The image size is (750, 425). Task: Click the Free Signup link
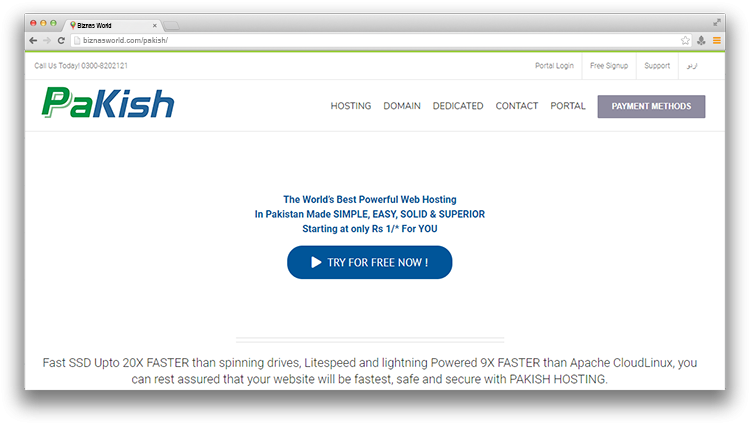point(609,66)
